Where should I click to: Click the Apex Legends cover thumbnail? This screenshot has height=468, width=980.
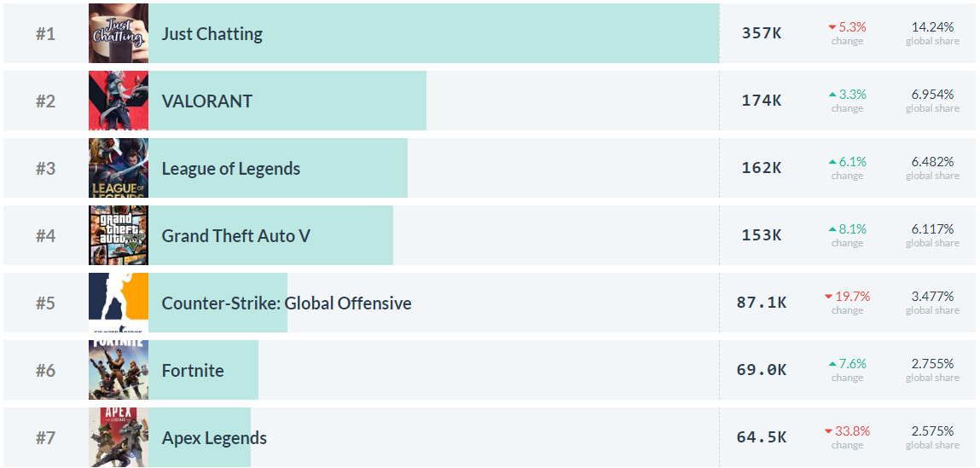[x=118, y=437]
